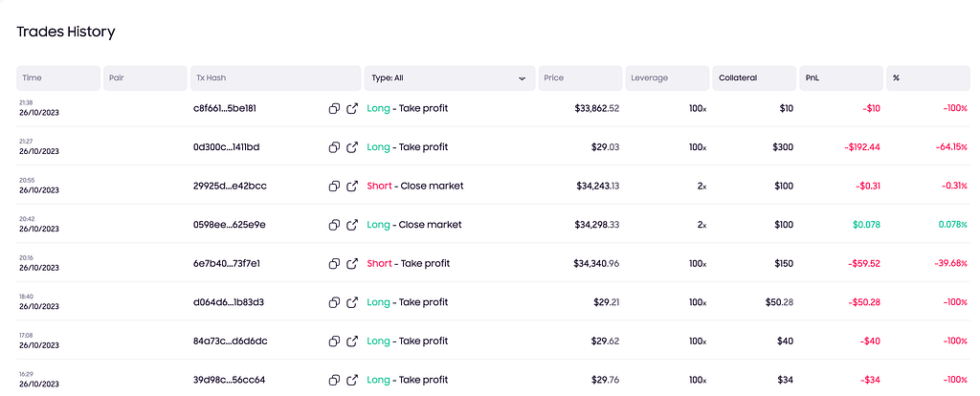
Task: Click the 29925d...e42bcc hash text
Action: [x=230, y=187]
